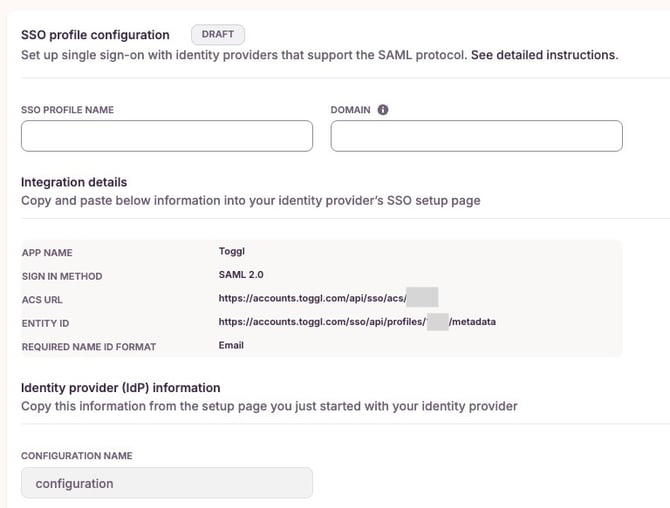670x508 pixels.
Task: Click the 'Identity provider (IdP) information' heading
Action: [120, 388]
